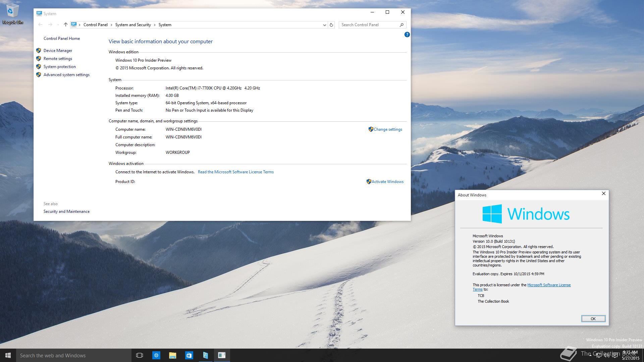644x362 pixels.
Task: Click Windows 10 Pro Insider Preview edition text
Action: [x=143, y=60]
